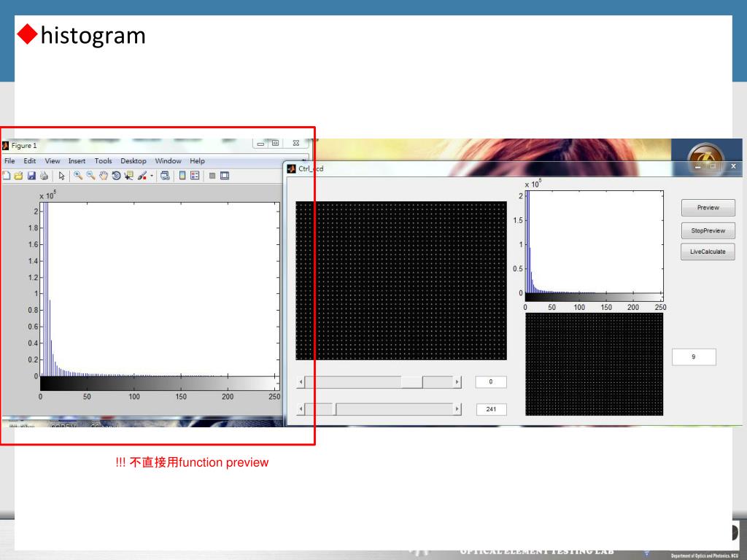The image size is (747, 560).
Task: Open the View menu in Figure 1
Action: point(53,161)
